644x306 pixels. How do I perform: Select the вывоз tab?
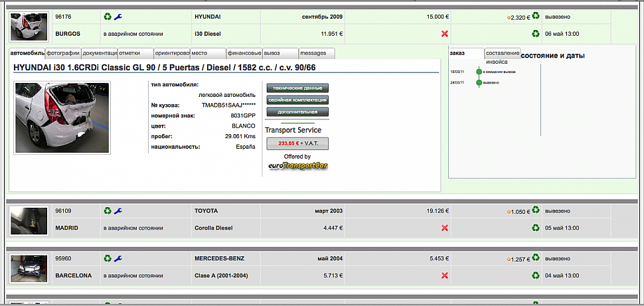281,53
